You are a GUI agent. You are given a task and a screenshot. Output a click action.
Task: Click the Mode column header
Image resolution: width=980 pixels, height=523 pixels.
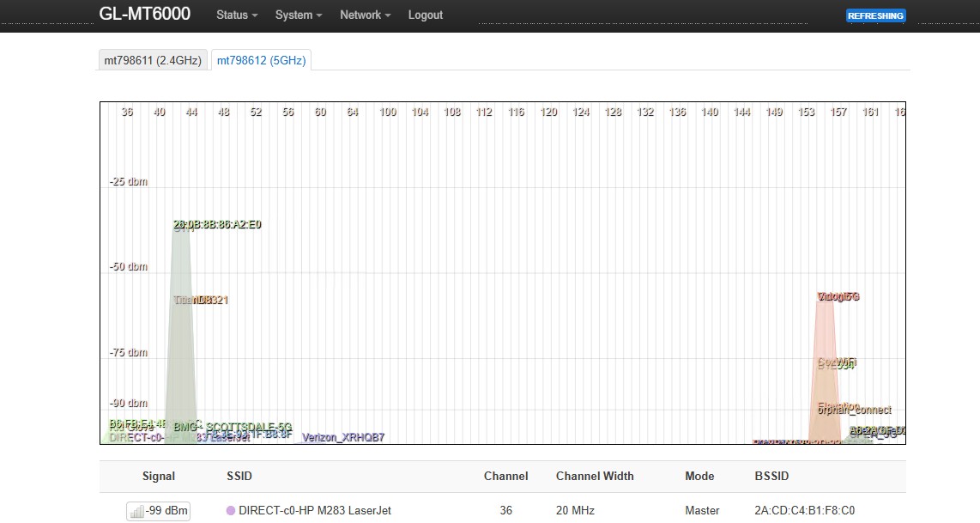(699, 476)
